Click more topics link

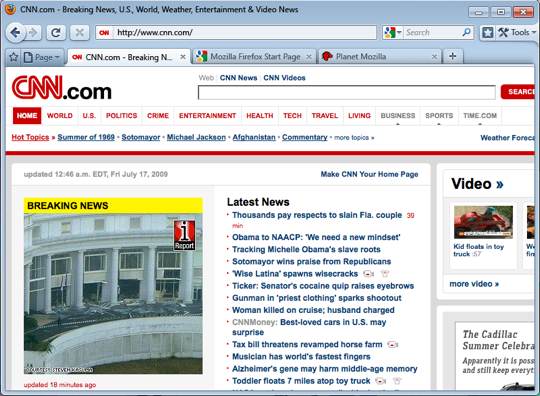click(354, 138)
